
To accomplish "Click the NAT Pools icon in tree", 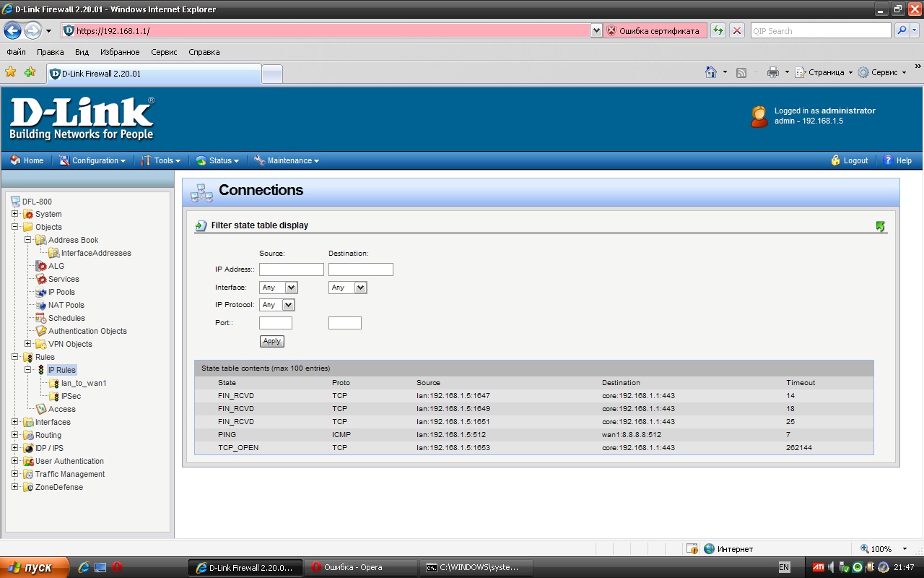I will point(41,305).
